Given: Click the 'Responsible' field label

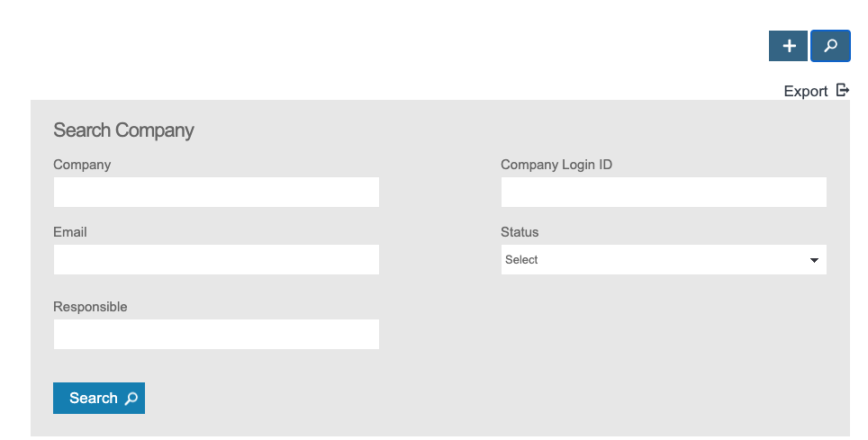Looking at the screenshot, I should click(90, 307).
